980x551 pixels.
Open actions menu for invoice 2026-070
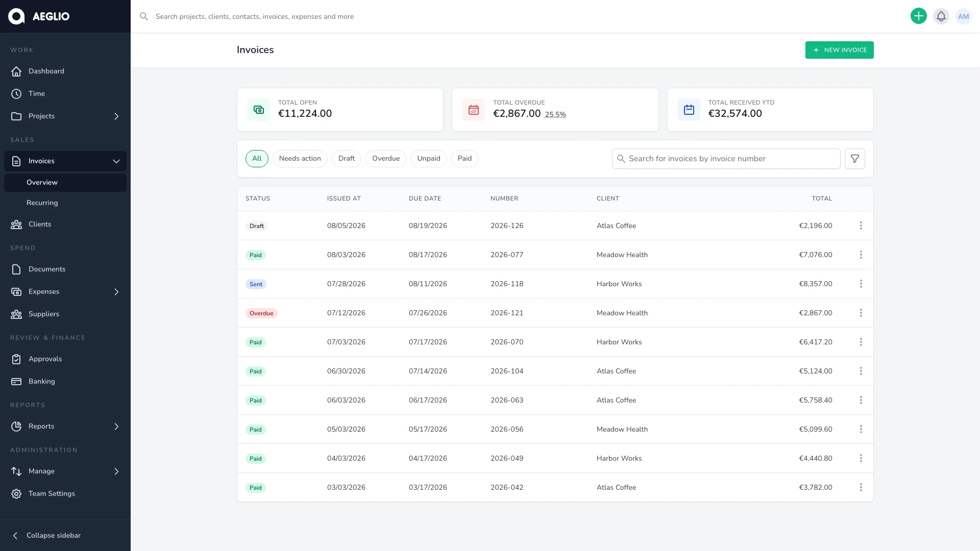(x=861, y=342)
